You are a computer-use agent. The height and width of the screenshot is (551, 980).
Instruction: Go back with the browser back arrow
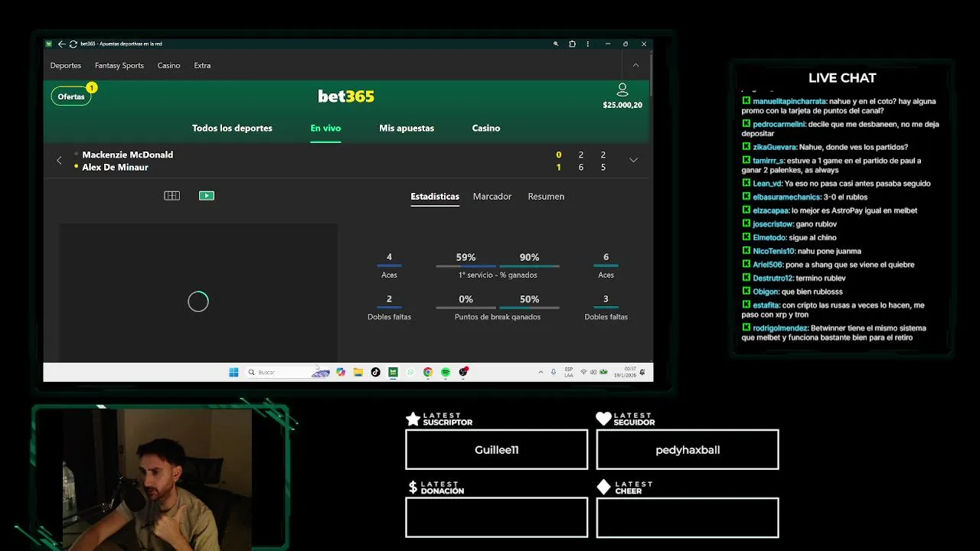point(61,44)
